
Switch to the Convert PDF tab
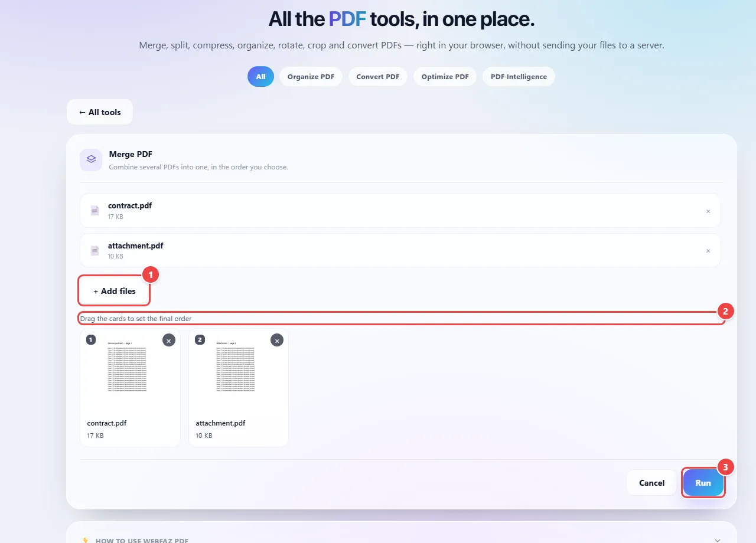click(378, 77)
